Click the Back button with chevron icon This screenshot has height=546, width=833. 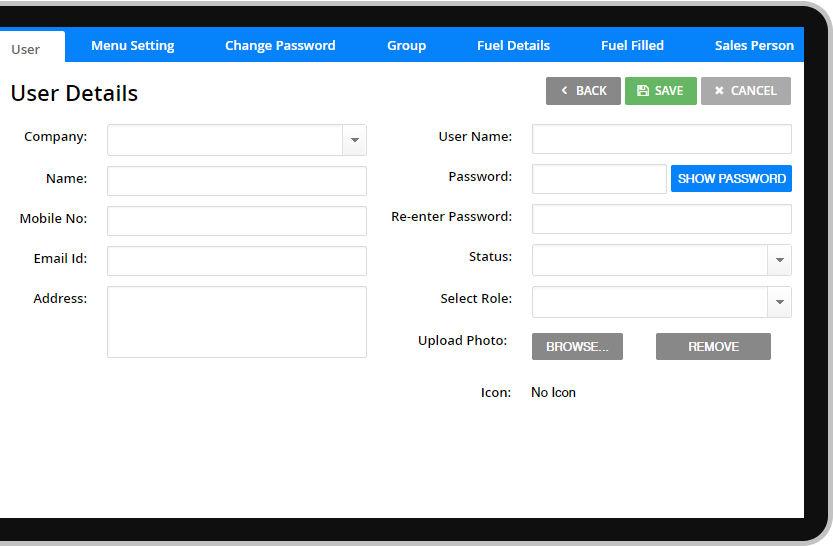(x=583, y=91)
